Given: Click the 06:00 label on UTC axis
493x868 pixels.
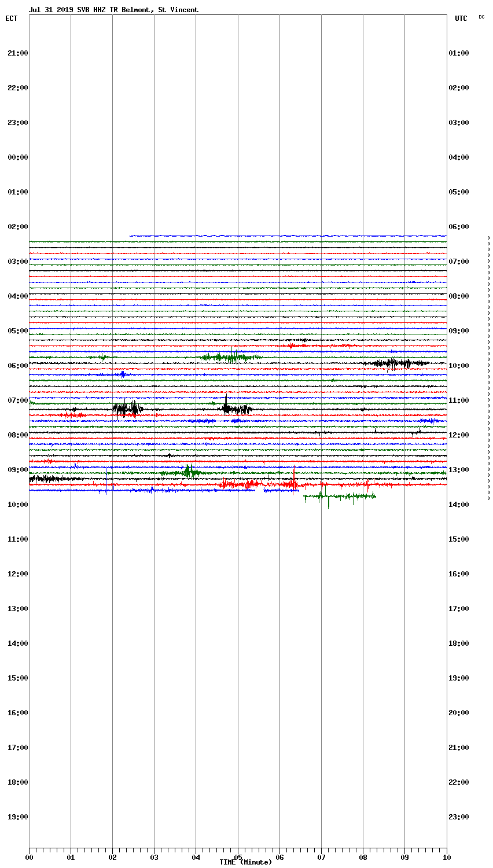Looking at the screenshot, I should coord(459,227).
